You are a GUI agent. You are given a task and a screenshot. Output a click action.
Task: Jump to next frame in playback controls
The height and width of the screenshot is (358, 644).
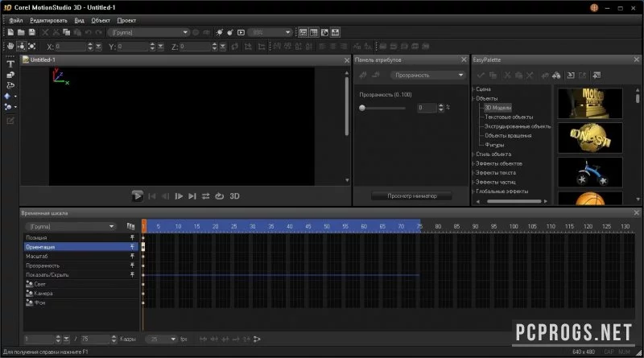(179, 196)
